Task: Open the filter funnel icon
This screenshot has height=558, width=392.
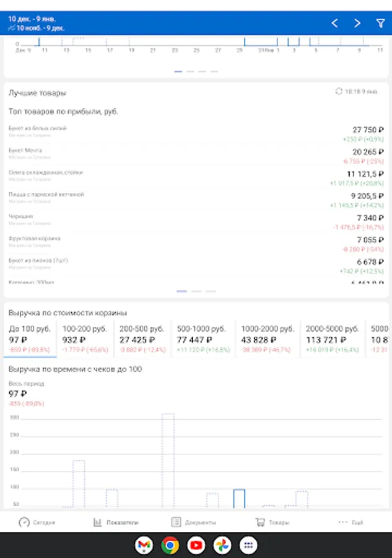Action: (380, 24)
